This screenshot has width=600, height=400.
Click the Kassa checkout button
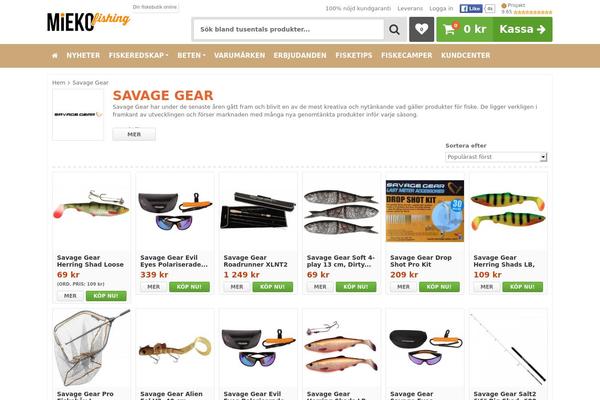pyautogui.click(x=522, y=29)
